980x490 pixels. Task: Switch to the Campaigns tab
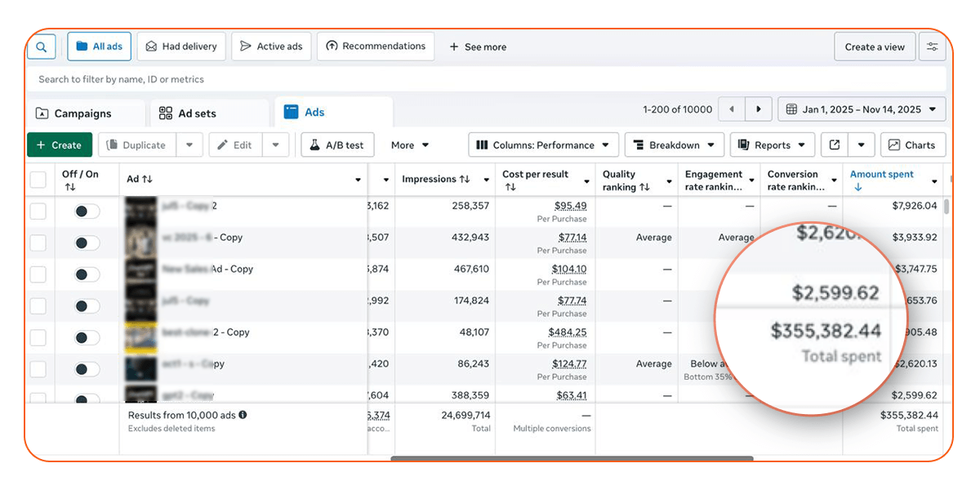[86, 112]
